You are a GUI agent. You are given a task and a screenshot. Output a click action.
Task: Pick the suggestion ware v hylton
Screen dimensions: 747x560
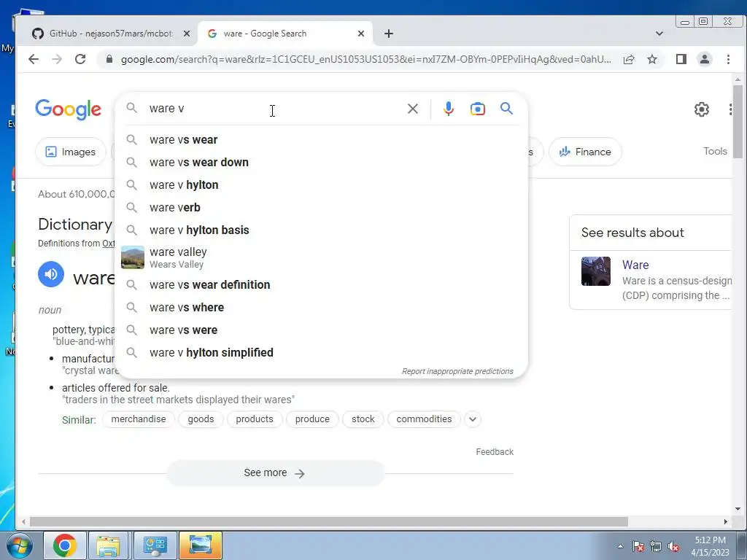pyautogui.click(x=322, y=184)
